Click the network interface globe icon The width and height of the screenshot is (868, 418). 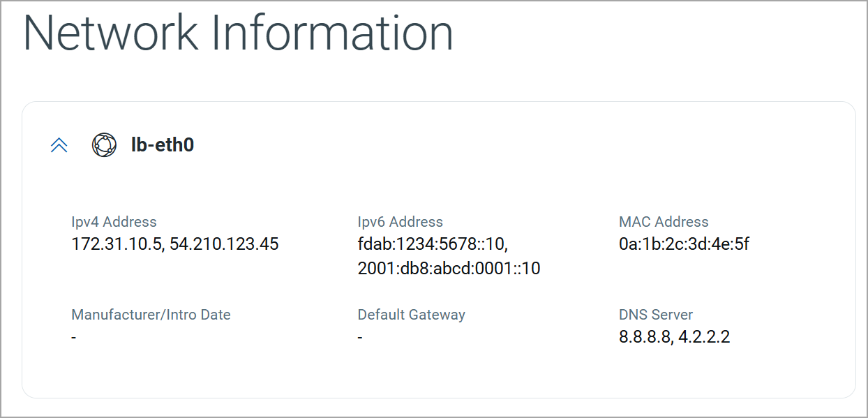point(104,145)
